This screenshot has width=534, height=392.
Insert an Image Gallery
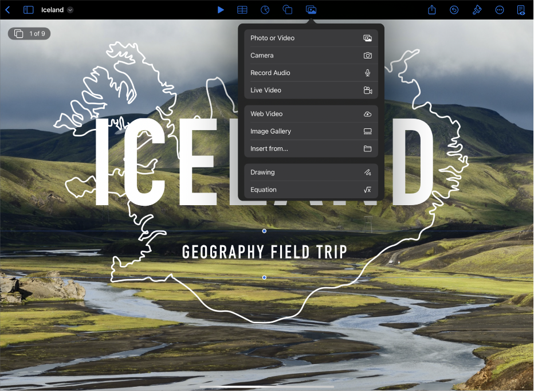[x=311, y=131]
